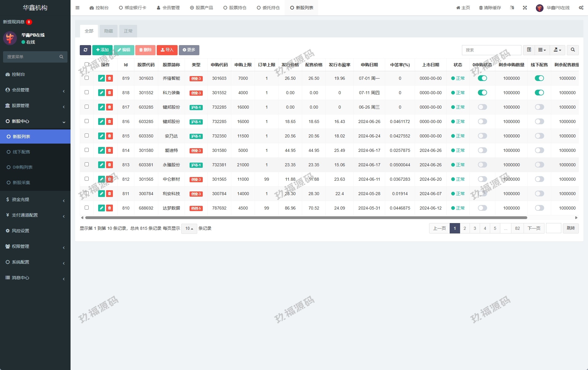Open the columns dropdown grid button
Viewport: 588px width, 370px height.
542,50
